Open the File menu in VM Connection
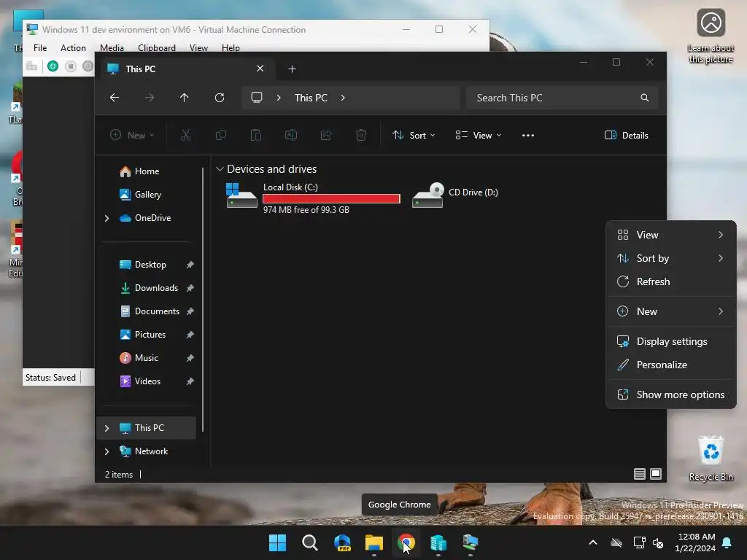This screenshot has height=560, width=747. tap(40, 47)
